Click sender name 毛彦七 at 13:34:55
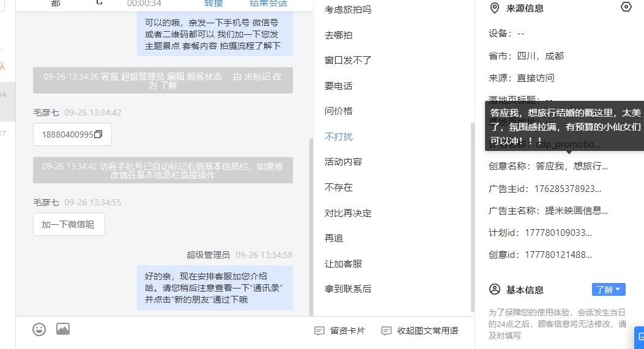 (46, 202)
